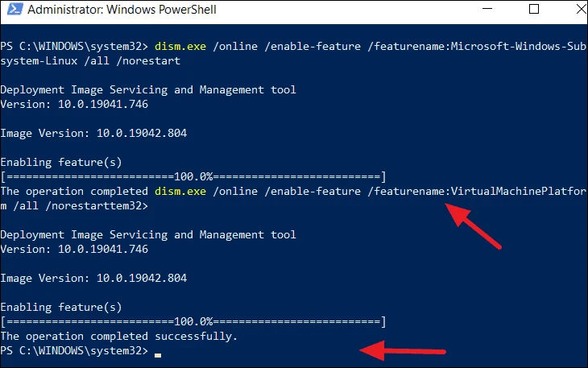
Task: Minimize the PowerShell window
Action: [487, 9]
